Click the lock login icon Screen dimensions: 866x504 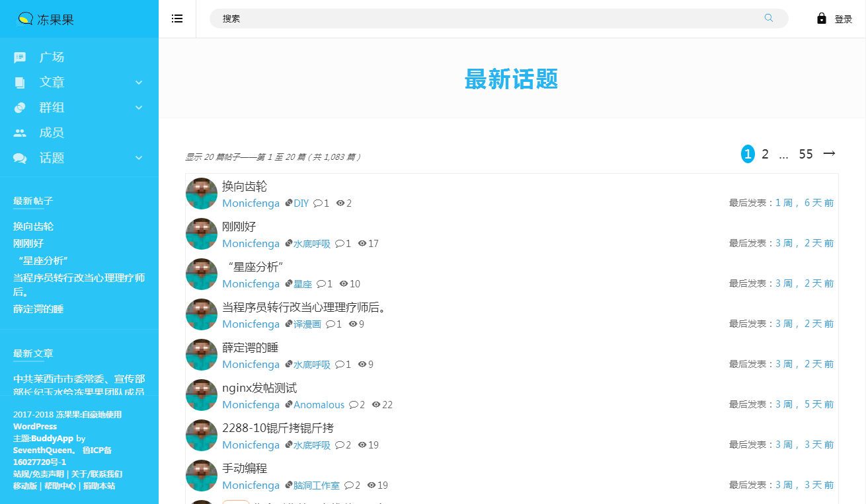(x=822, y=18)
